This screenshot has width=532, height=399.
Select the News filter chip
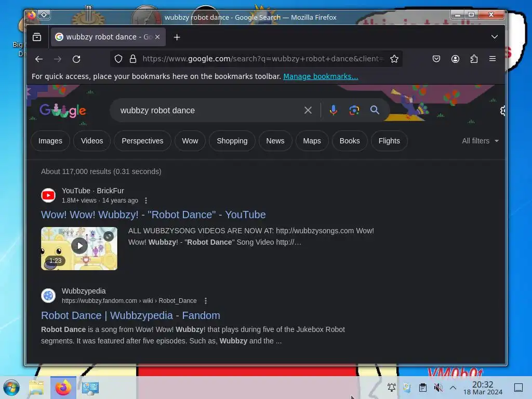275,141
